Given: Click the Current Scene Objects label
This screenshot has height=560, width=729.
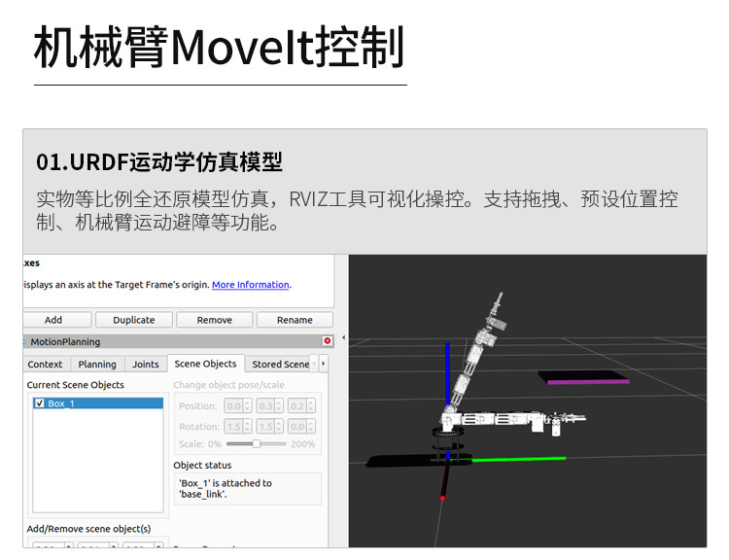Looking at the screenshot, I should (75, 385).
